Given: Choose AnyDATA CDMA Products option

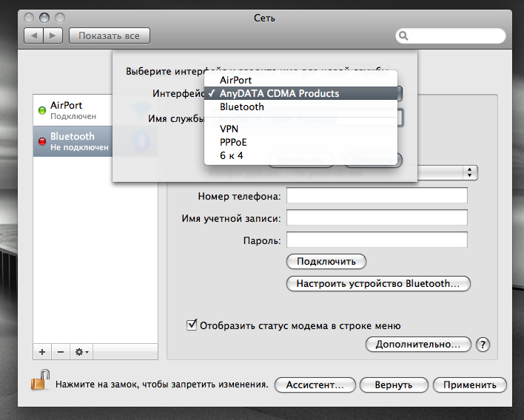Looking at the screenshot, I should pos(279,94).
